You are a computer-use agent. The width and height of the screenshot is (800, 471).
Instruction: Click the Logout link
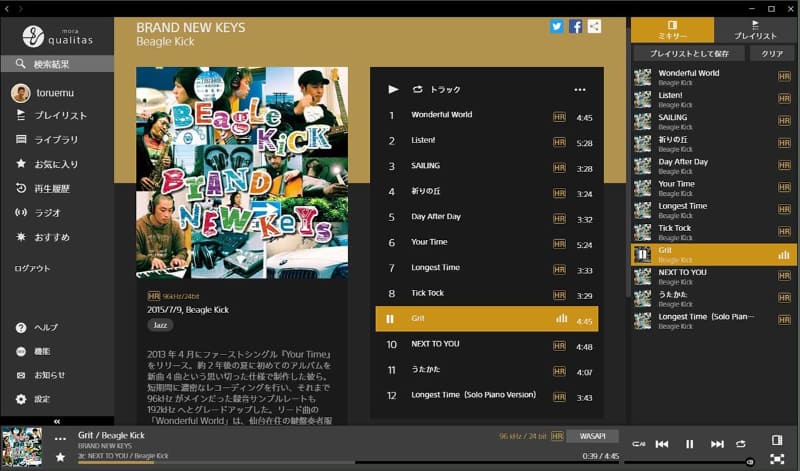point(32,268)
